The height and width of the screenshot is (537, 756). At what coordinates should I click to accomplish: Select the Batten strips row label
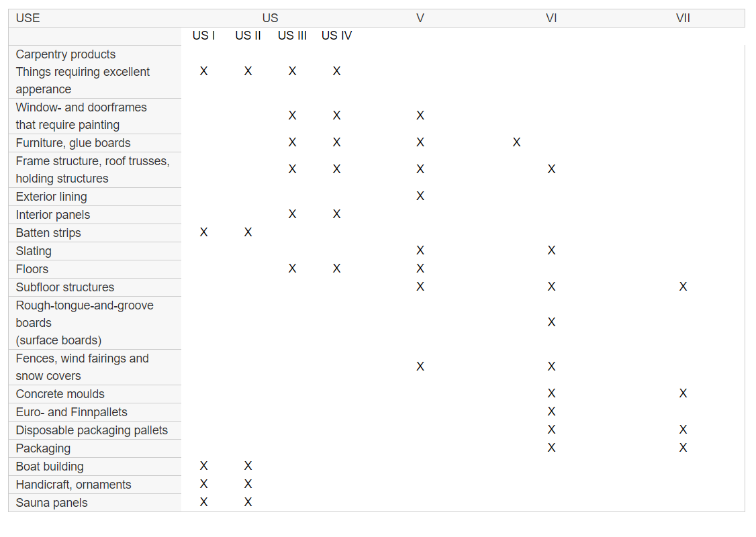48,233
